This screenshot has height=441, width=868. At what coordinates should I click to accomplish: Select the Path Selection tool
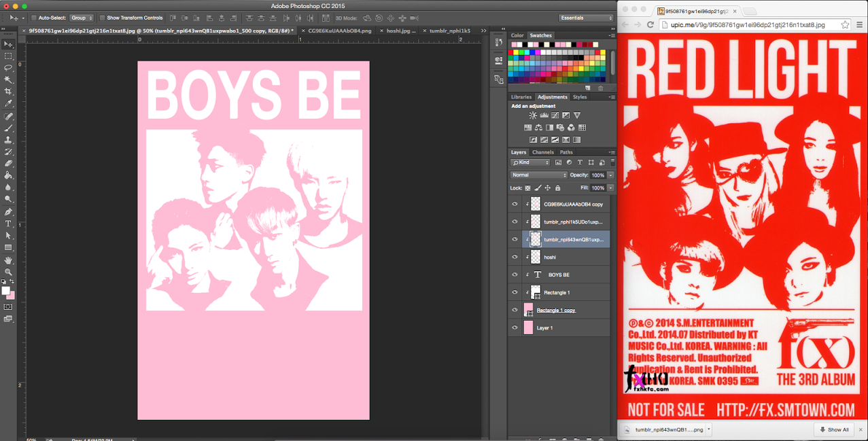[x=8, y=235]
